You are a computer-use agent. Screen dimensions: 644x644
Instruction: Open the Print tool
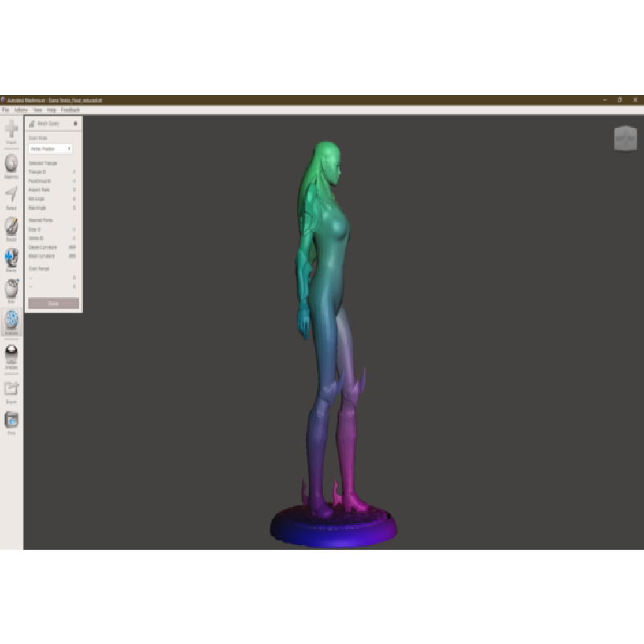(11, 420)
